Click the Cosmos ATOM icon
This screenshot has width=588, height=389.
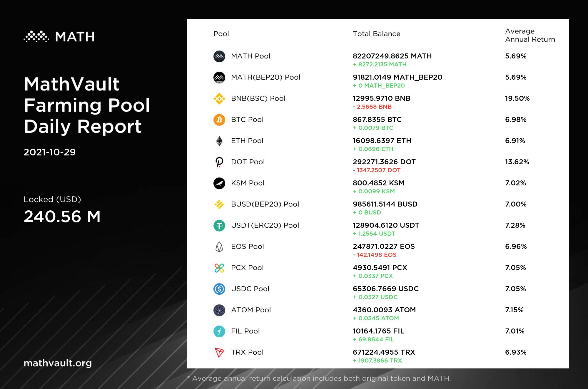pos(219,310)
